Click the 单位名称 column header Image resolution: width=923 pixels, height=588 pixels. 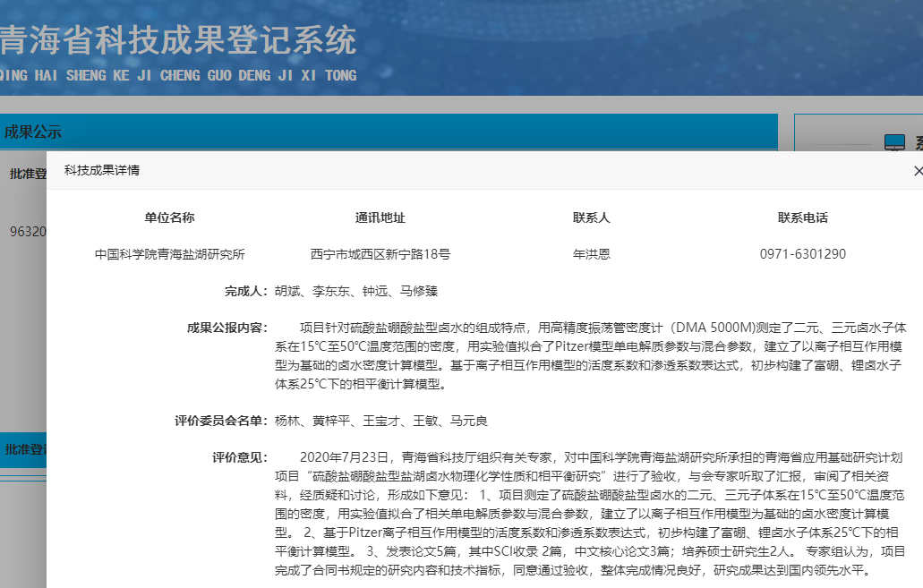coord(169,217)
